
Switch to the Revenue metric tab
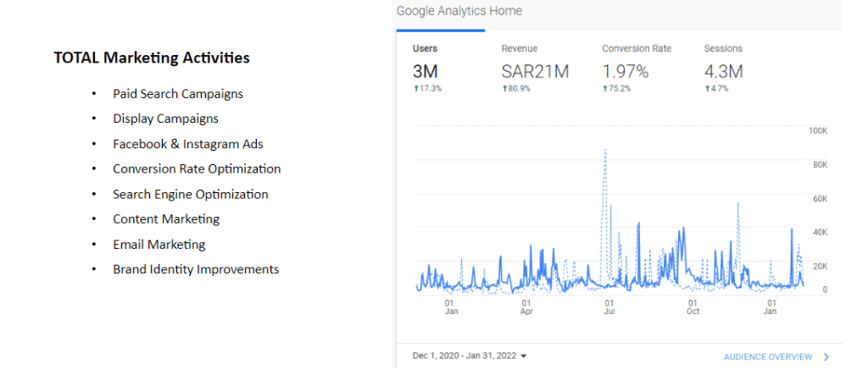[534, 65]
